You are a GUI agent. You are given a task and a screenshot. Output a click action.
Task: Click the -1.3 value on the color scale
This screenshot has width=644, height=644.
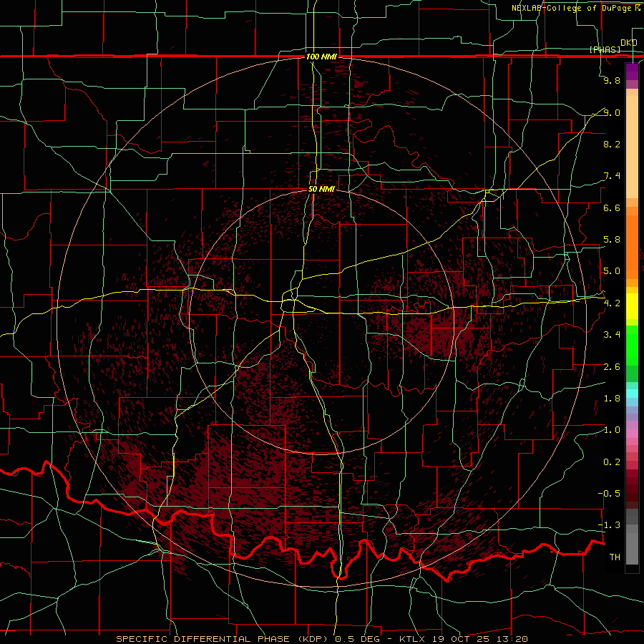609,525
